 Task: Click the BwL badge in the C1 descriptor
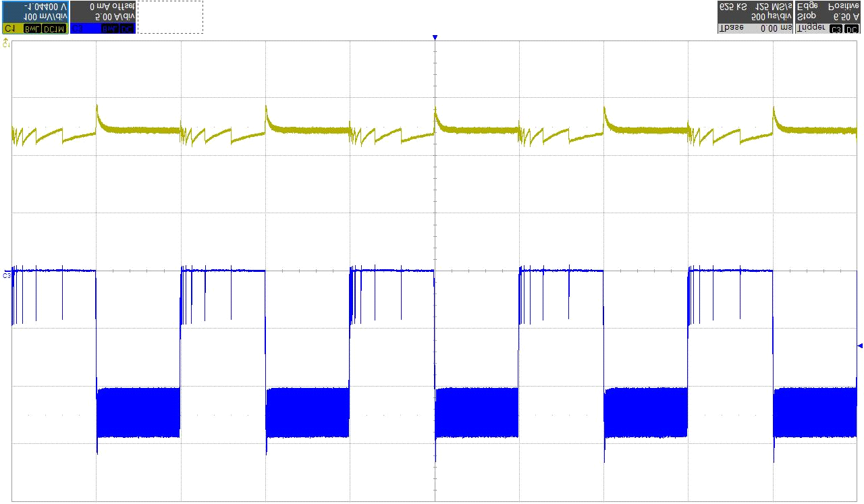point(31,29)
